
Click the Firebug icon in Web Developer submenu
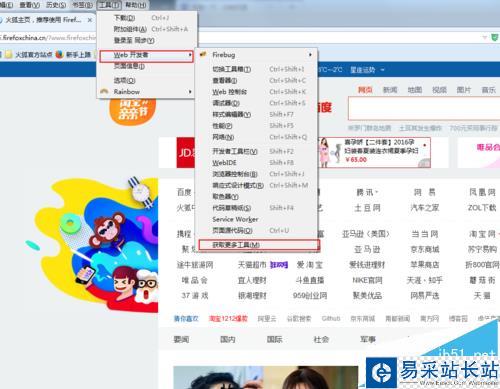coord(203,54)
